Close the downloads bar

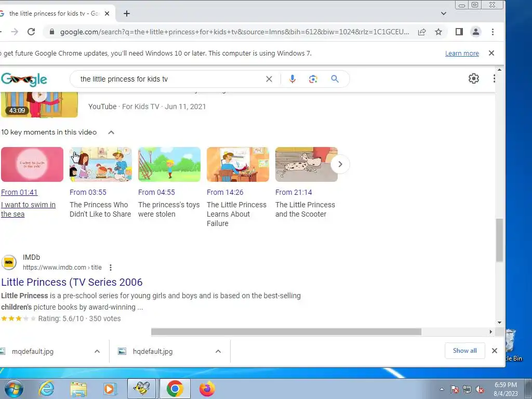[495, 351]
